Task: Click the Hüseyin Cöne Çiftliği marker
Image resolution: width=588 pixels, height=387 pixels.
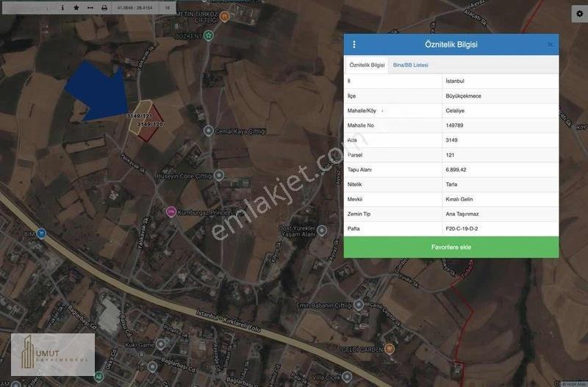Action: [219, 176]
